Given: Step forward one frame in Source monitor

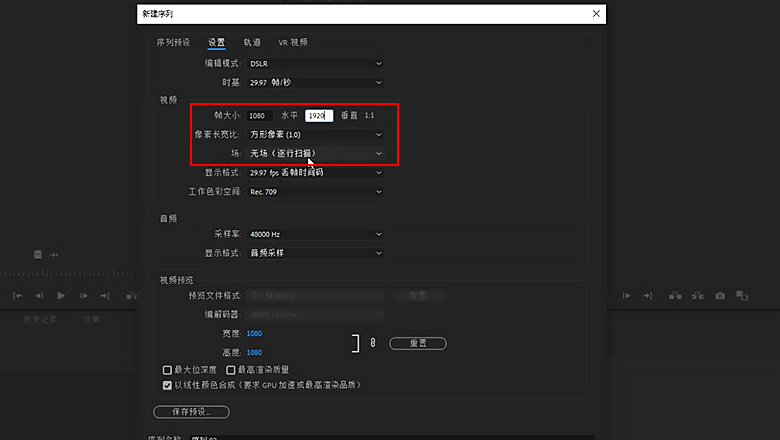Looking at the screenshot, I should point(84,296).
